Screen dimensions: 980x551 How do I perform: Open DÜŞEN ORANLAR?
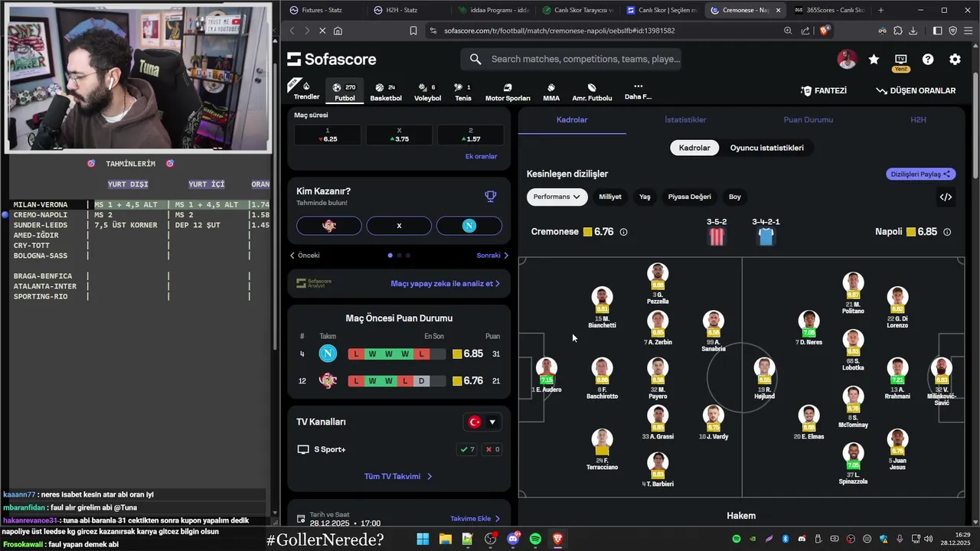click(x=916, y=90)
